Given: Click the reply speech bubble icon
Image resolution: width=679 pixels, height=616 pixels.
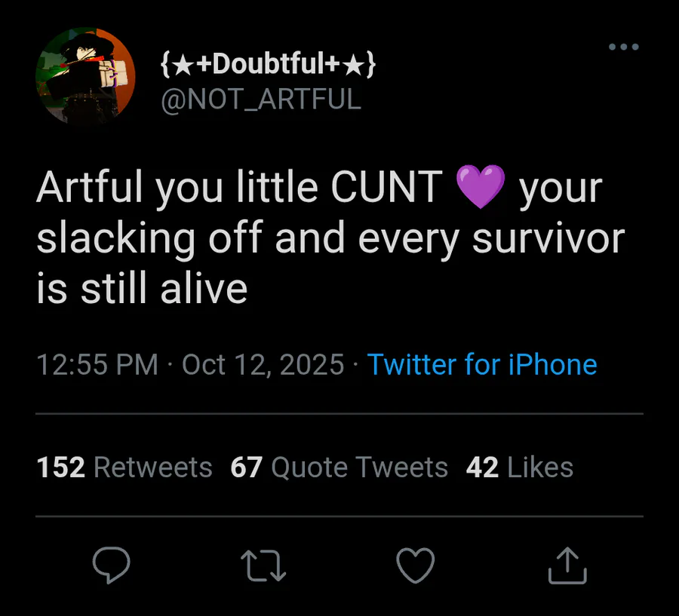Looking at the screenshot, I should click(x=112, y=565).
